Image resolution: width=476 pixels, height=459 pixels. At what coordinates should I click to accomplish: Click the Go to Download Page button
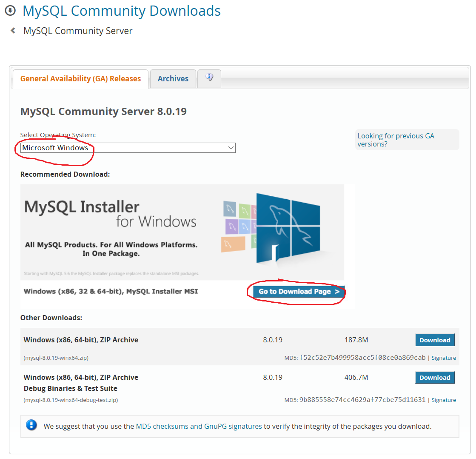pyautogui.click(x=299, y=292)
